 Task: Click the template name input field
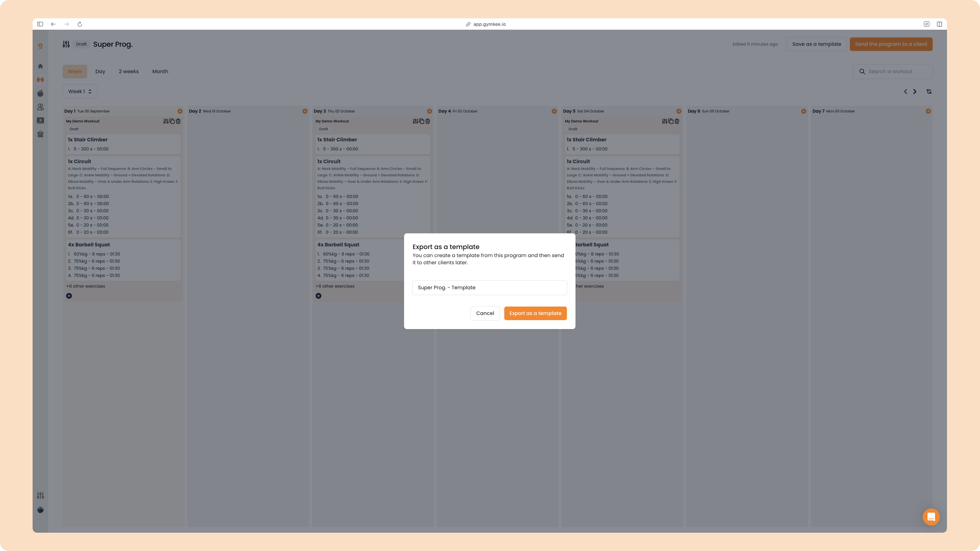[490, 288]
